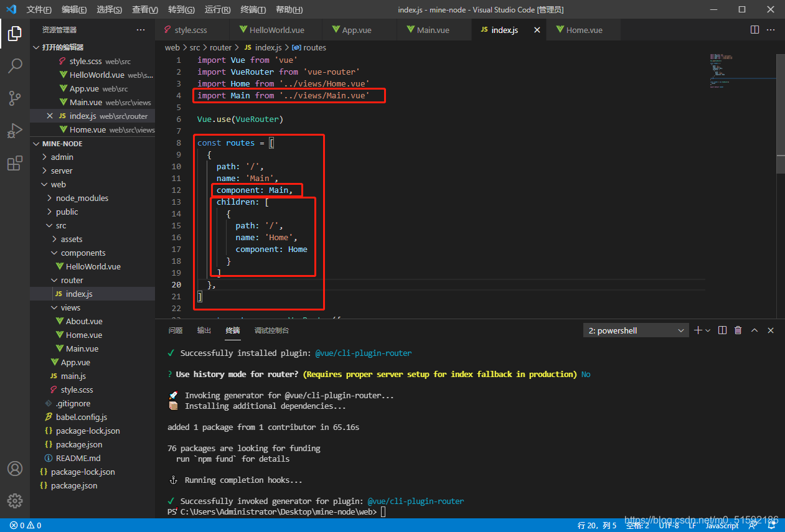The image size is (785, 532).
Task: Collapse the components folder
Action: (83, 253)
